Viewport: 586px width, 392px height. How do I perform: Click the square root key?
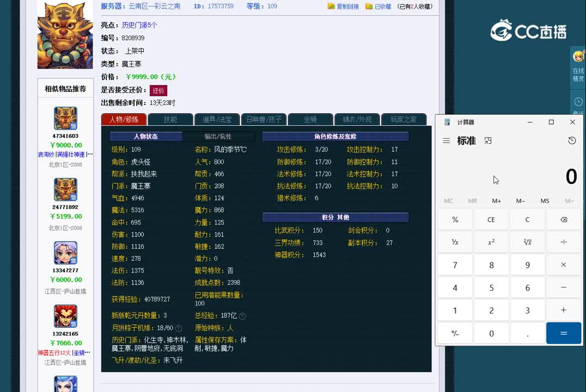527,242
